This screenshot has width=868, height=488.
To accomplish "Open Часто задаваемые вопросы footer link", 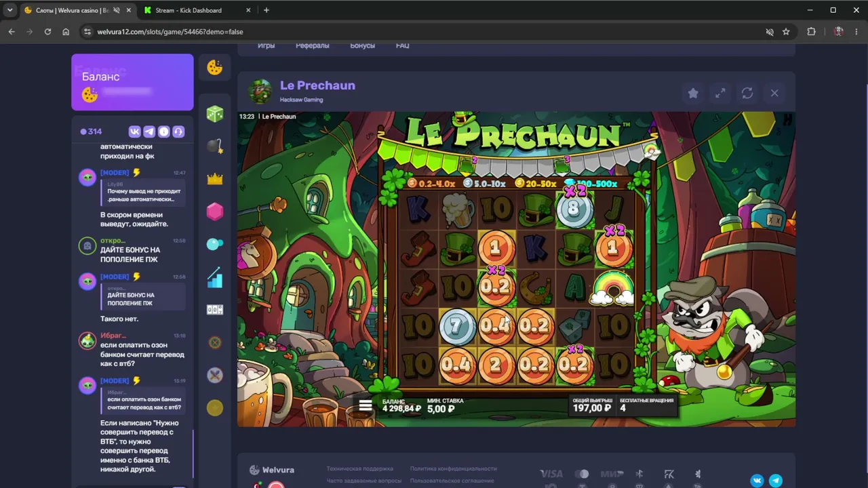I will point(363,481).
